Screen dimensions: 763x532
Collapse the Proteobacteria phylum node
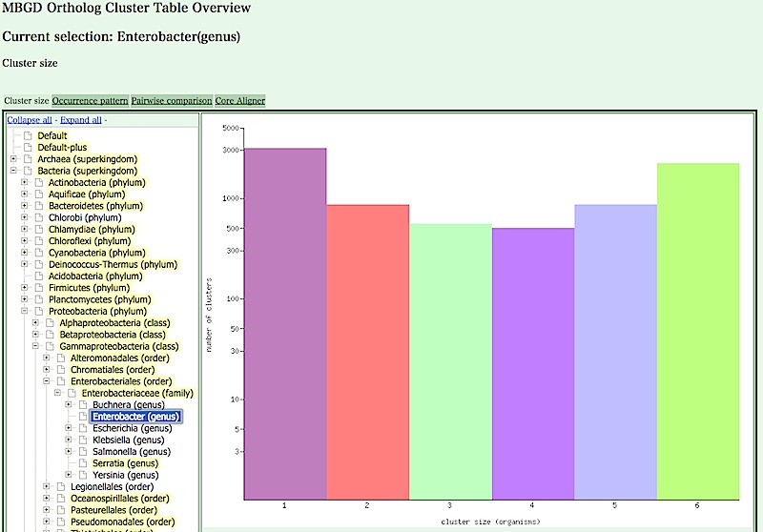point(24,311)
